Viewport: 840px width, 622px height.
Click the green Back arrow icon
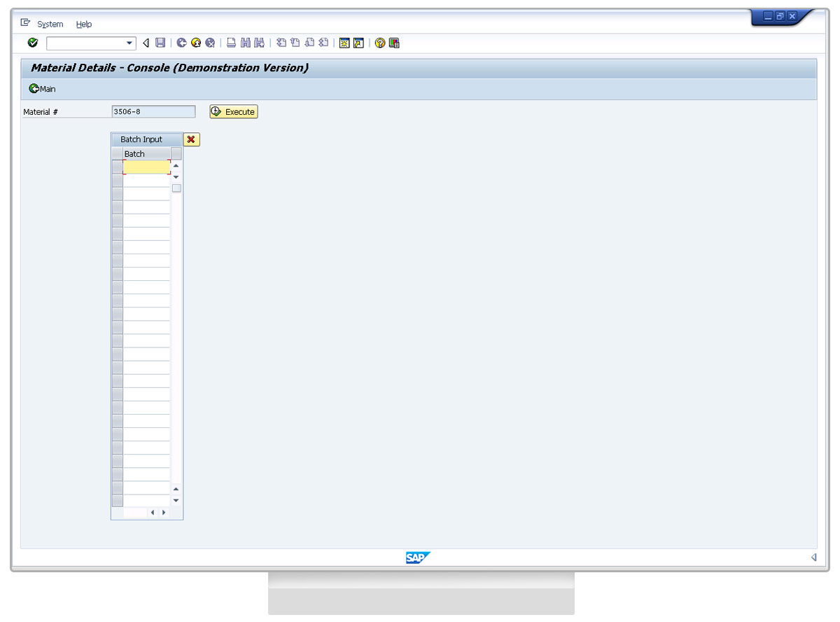point(181,43)
